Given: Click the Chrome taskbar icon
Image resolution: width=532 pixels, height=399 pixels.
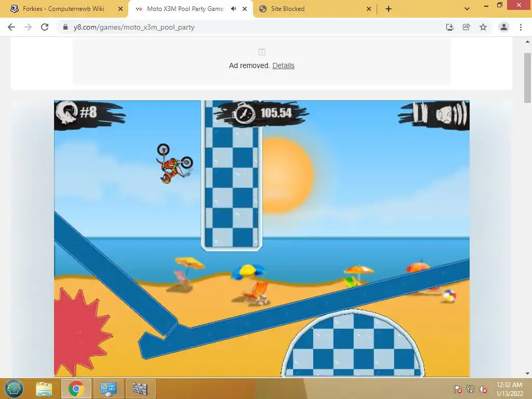Looking at the screenshot, I should pos(76,389).
